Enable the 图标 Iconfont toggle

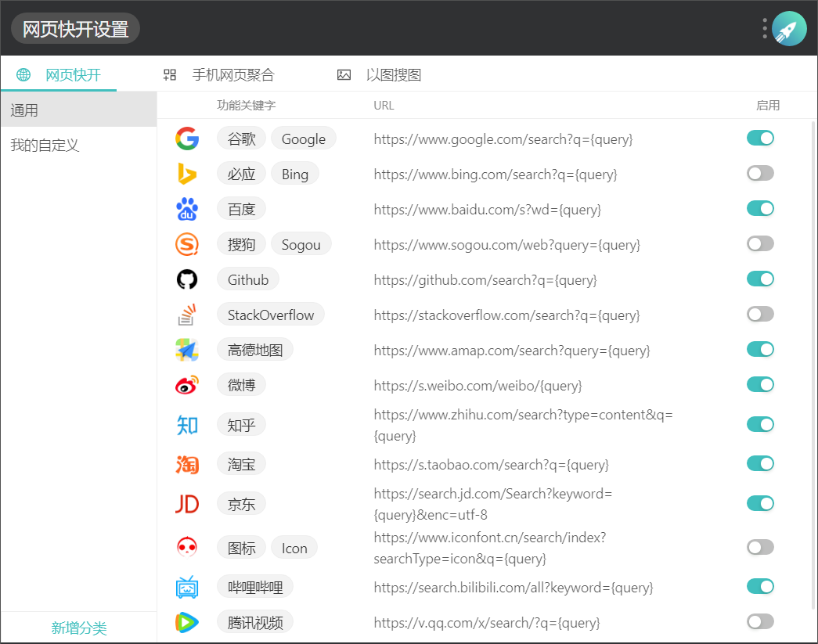tap(760, 547)
